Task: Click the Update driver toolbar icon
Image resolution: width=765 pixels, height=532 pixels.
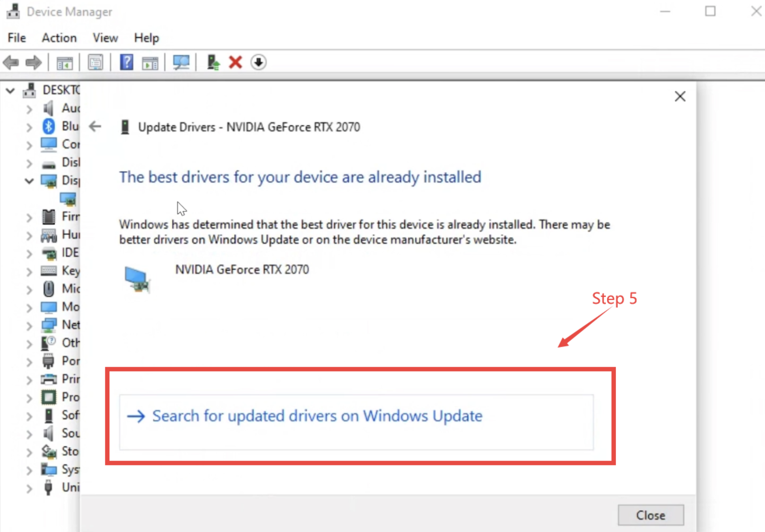Action: pos(213,62)
